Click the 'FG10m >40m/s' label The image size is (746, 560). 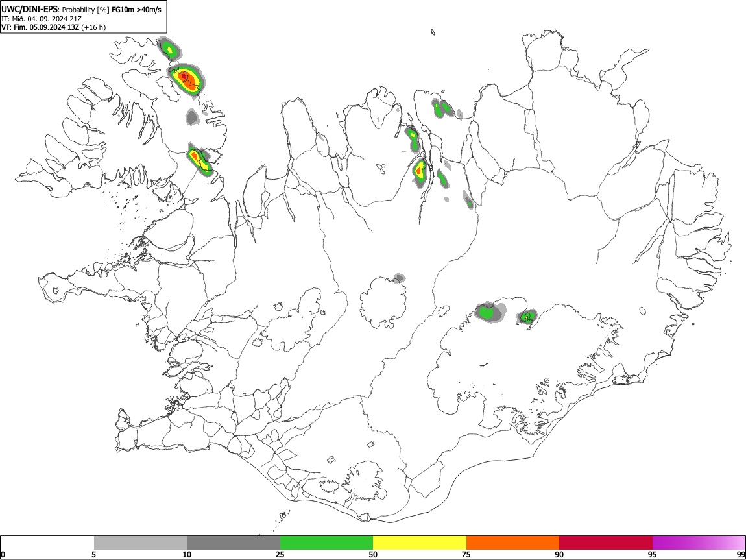136,10
